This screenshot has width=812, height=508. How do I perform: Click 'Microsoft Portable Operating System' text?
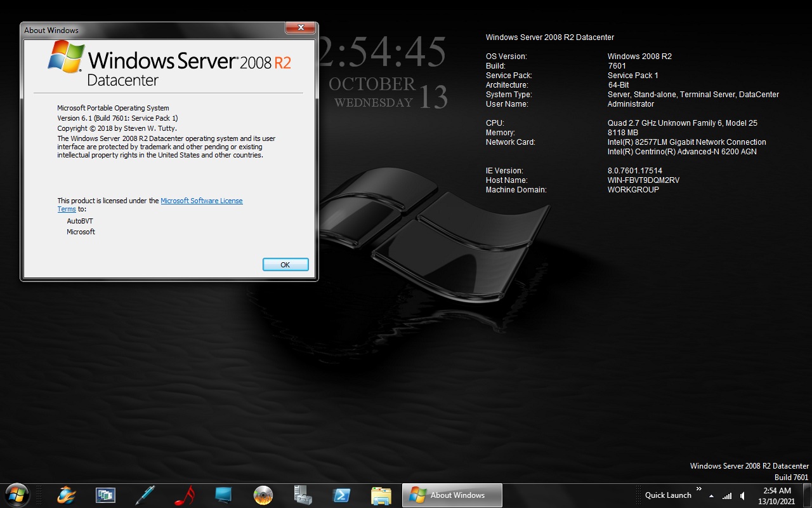(x=113, y=108)
